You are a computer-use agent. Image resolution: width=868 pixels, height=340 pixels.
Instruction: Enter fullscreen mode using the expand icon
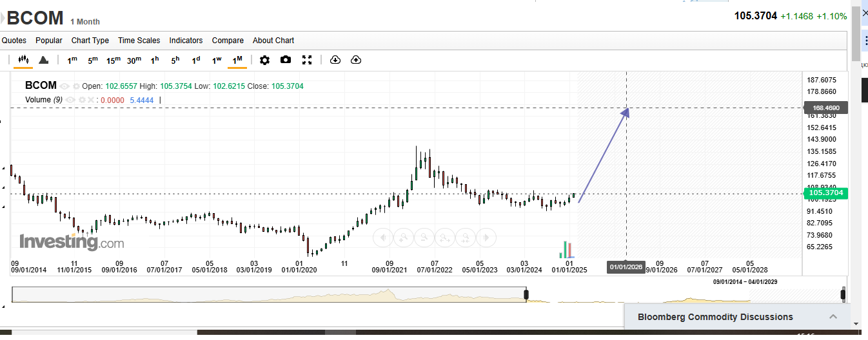pyautogui.click(x=307, y=60)
